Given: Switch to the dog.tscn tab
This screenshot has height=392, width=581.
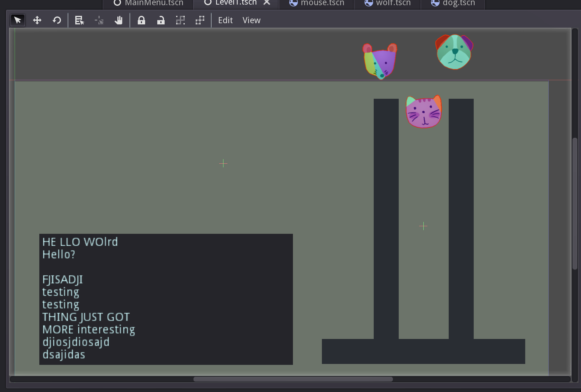Looking at the screenshot, I should point(453,3).
